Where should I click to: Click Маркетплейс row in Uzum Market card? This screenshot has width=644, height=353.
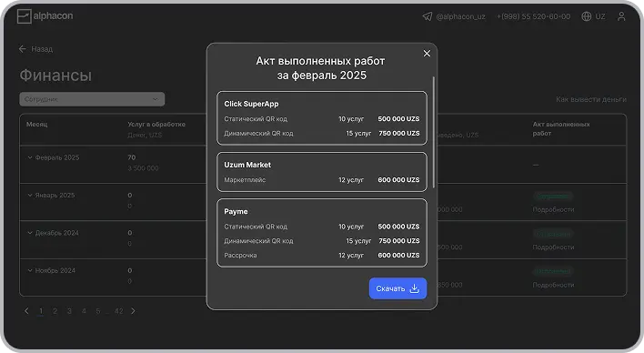322,180
